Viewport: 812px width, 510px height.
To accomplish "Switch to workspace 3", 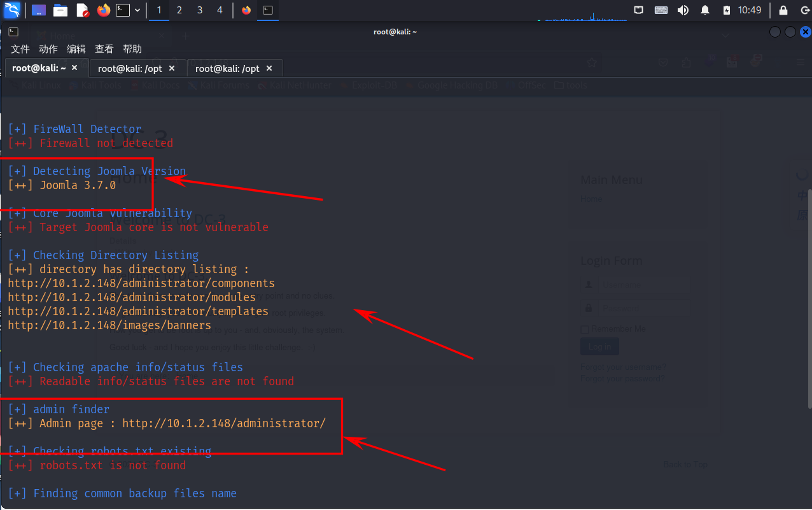I will tap(200, 10).
